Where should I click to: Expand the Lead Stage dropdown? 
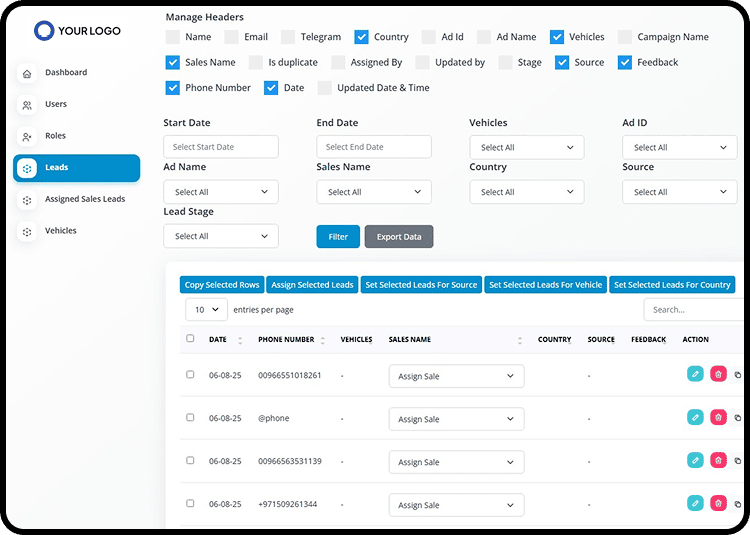(x=220, y=236)
